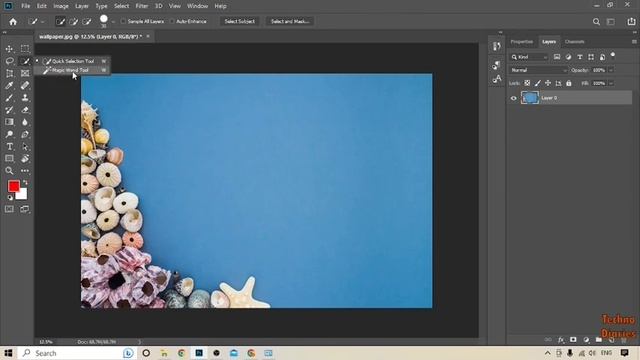Open the workspace switcher in options bar

[x=611, y=22]
